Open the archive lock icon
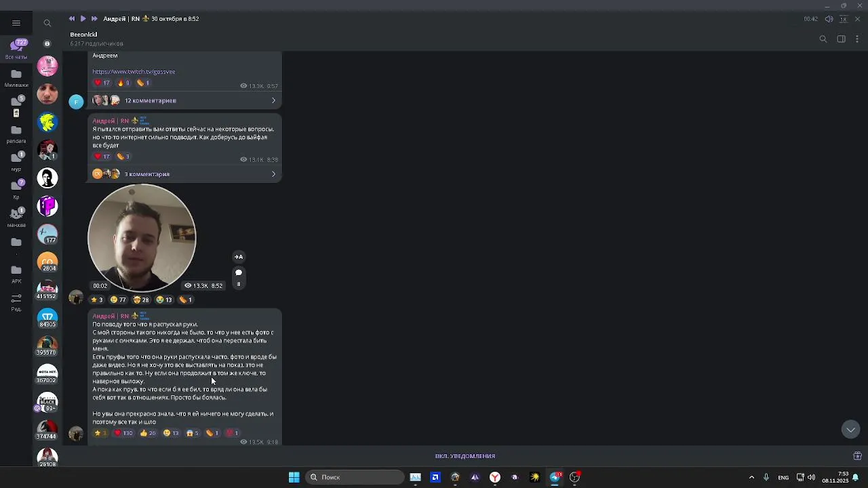868x488 pixels. tap(47, 43)
